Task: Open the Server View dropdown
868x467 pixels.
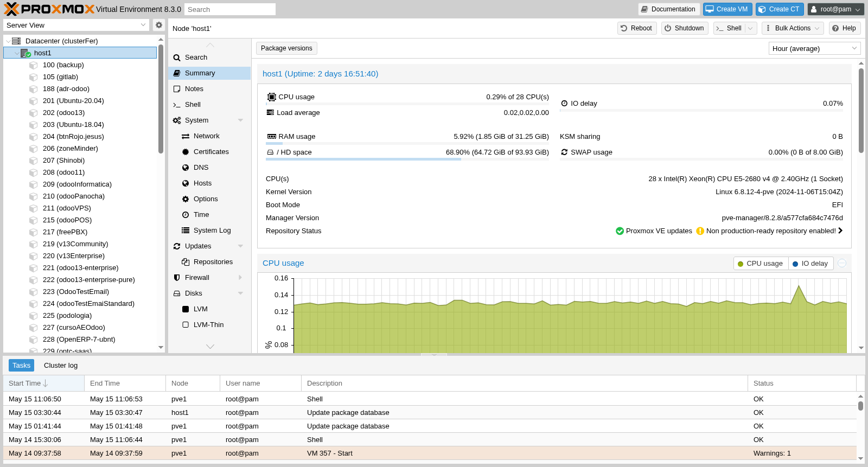Action: point(143,25)
